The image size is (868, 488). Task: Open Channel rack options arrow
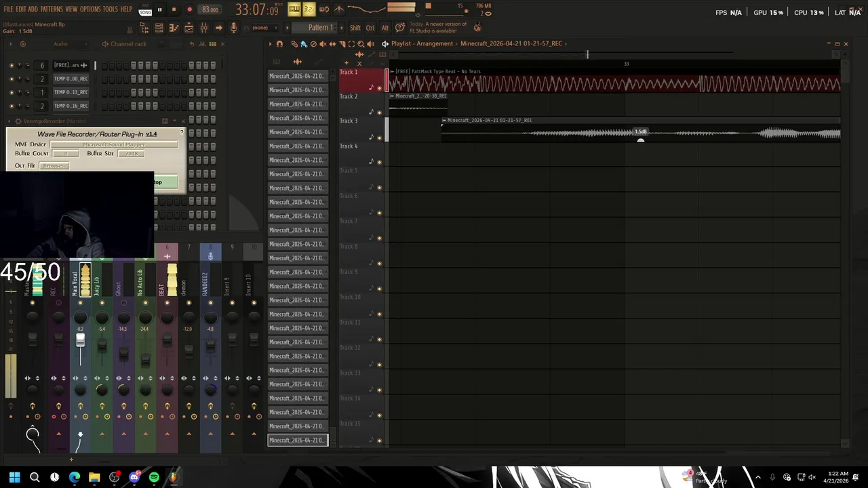(x=12, y=44)
